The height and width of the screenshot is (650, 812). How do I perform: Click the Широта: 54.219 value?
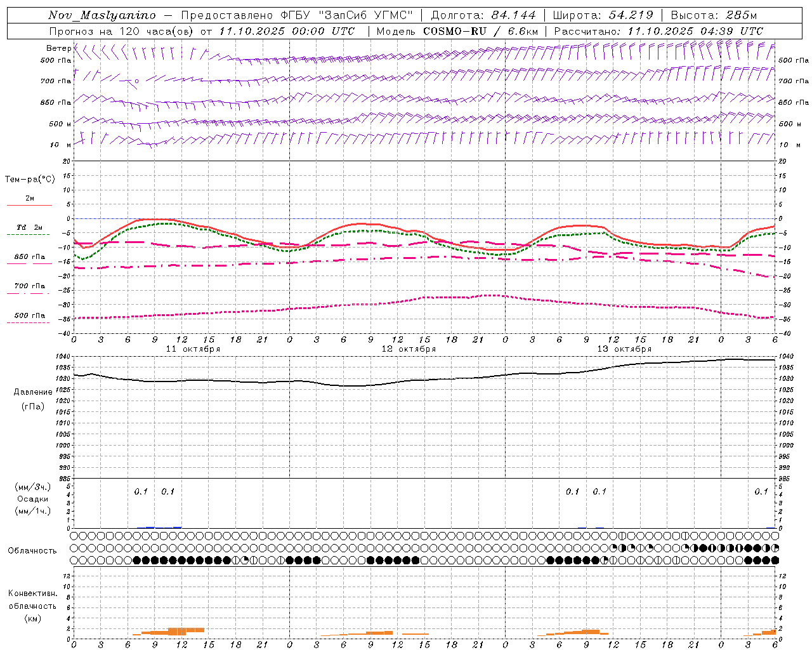(x=603, y=15)
